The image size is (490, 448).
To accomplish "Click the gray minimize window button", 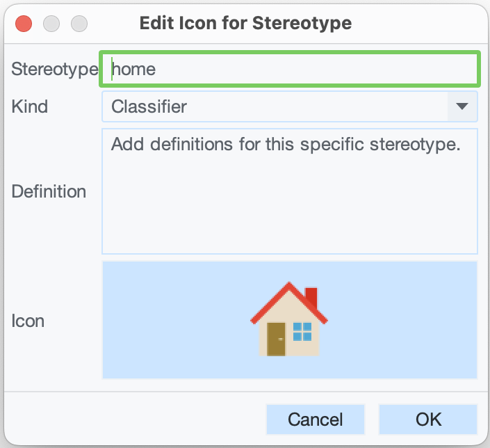I will tap(51, 23).
